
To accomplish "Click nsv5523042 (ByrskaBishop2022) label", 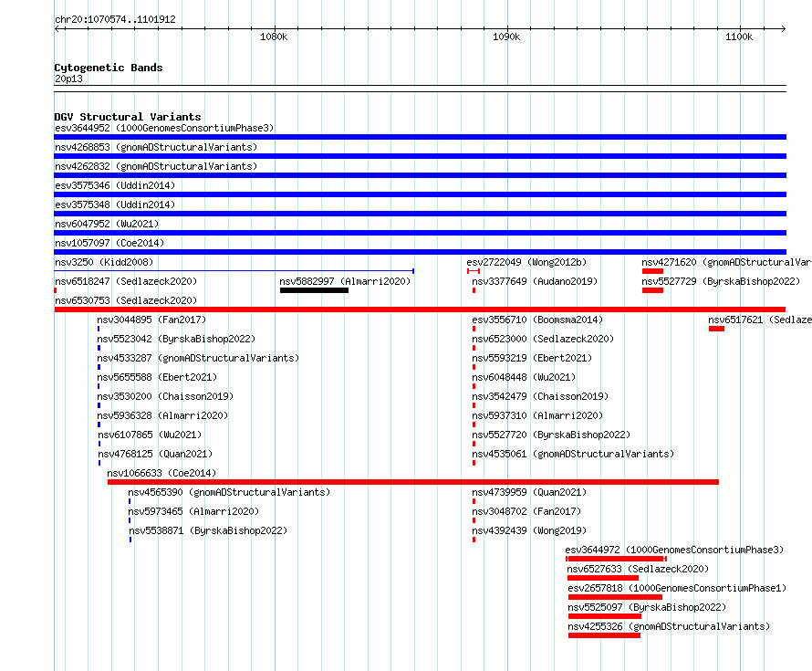I will click(176, 339).
